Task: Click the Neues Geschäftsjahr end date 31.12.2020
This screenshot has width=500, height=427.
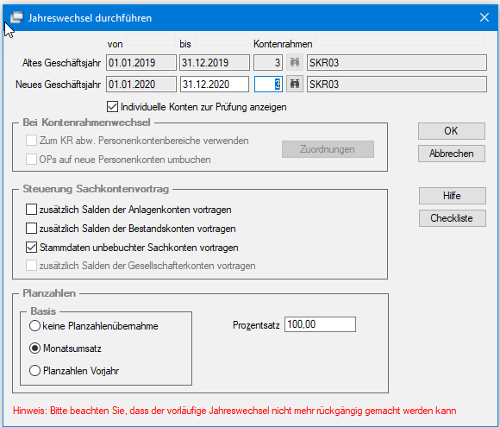Action: (x=215, y=84)
